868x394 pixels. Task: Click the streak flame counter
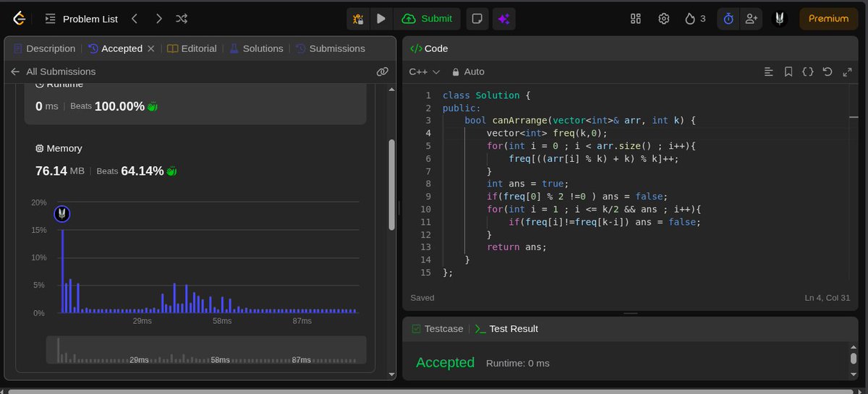click(695, 19)
